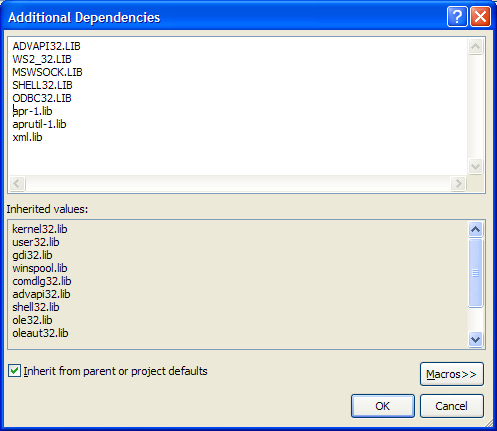The height and width of the screenshot is (431, 497).
Task: Place the cursor on WS2_32.LIB
Action: 42,59
